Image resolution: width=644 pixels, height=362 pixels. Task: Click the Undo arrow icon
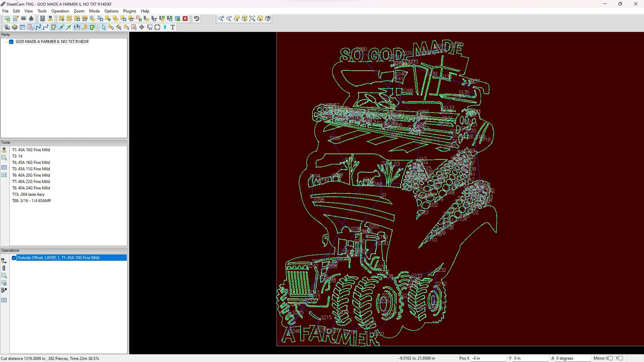197,19
